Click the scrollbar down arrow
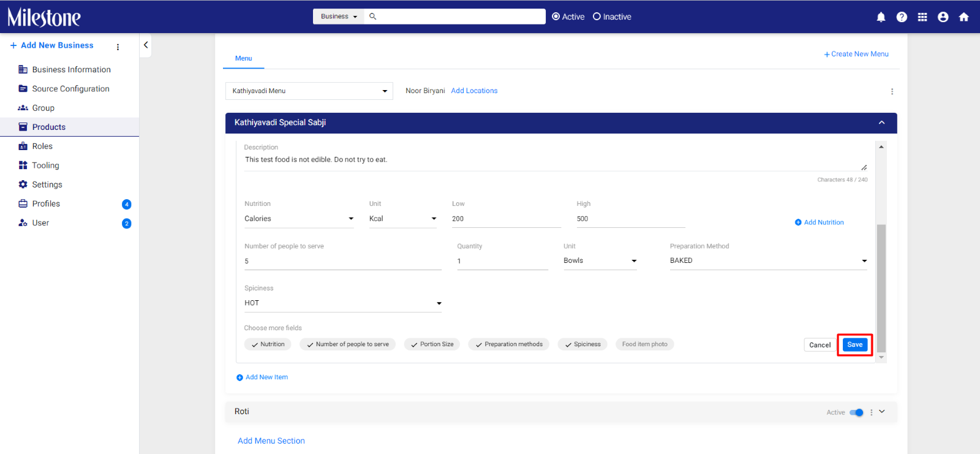Viewport: 980px width, 454px height. pyautogui.click(x=881, y=357)
